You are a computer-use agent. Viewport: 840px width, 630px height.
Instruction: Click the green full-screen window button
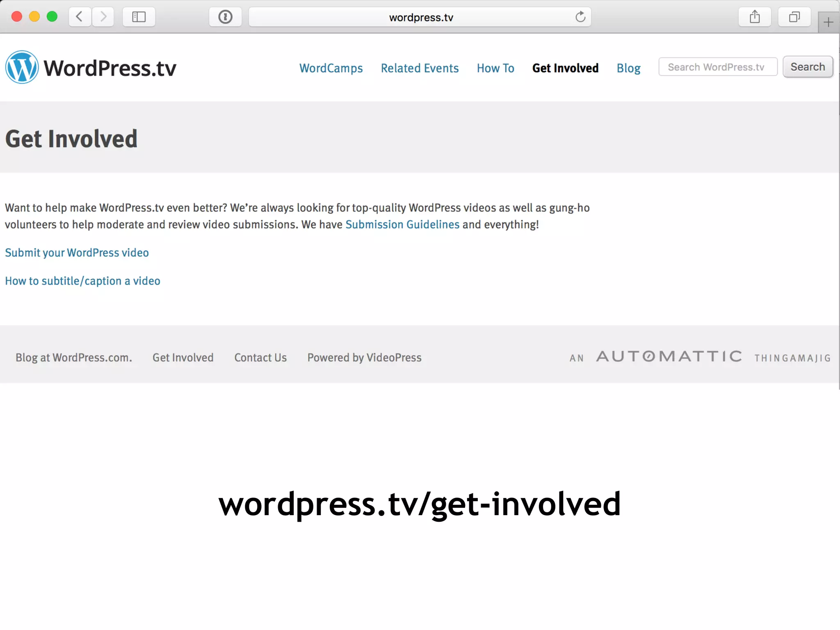(x=52, y=17)
